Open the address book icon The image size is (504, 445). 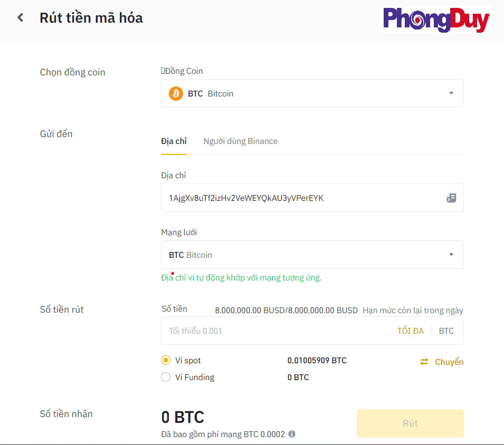pos(451,198)
